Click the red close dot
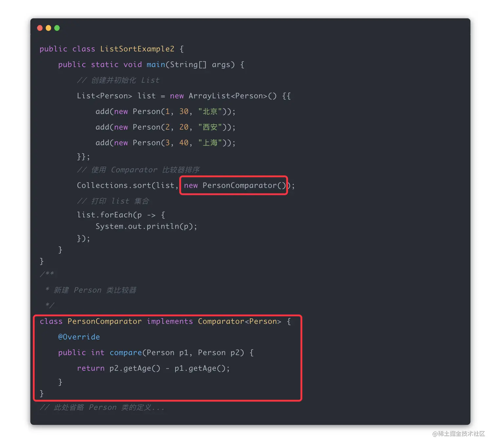The height and width of the screenshot is (448, 496). click(x=40, y=28)
